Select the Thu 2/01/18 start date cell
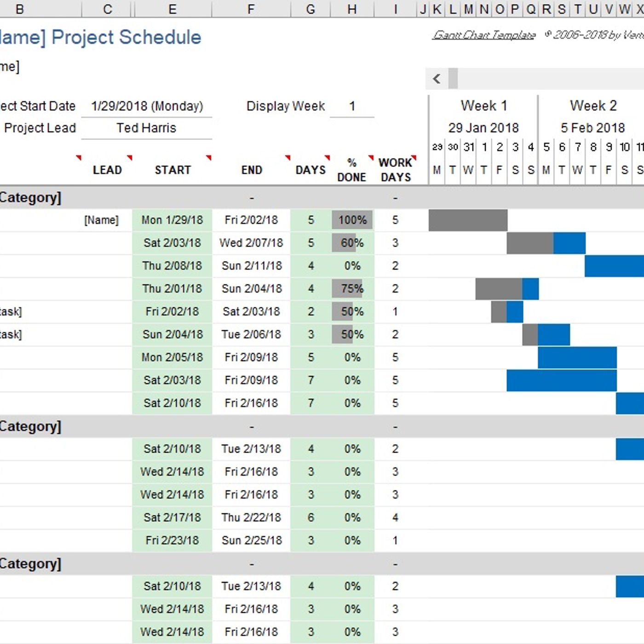 point(172,288)
